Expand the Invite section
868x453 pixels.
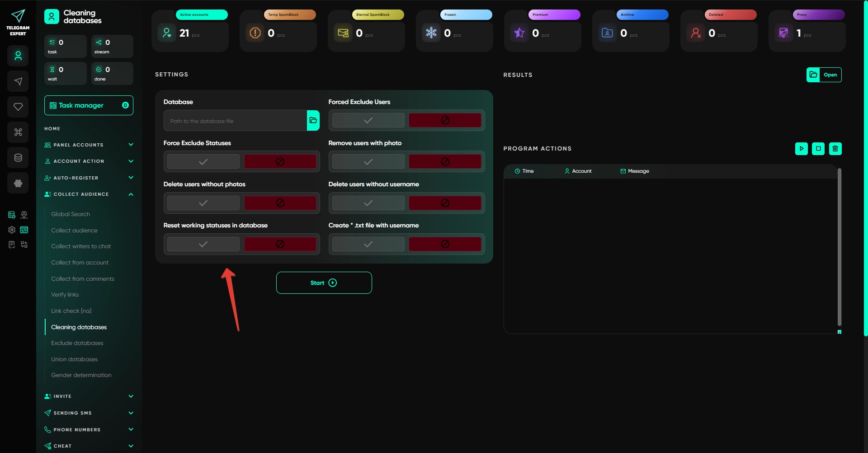[x=89, y=396]
